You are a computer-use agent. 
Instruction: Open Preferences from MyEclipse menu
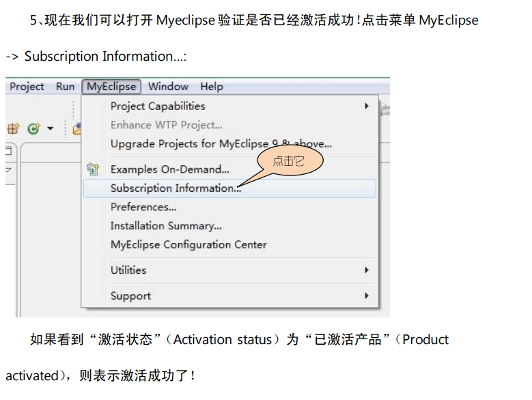coord(229,207)
